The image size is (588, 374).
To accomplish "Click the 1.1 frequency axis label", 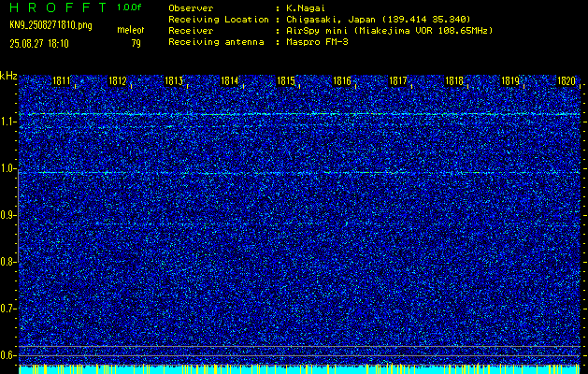I will click(x=7, y=122).
